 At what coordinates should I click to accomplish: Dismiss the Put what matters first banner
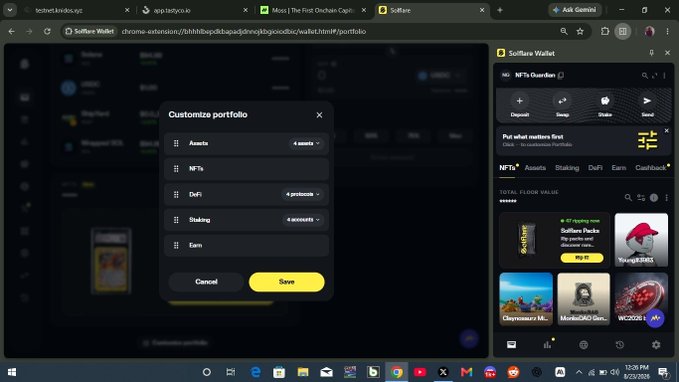click(666, 131)
